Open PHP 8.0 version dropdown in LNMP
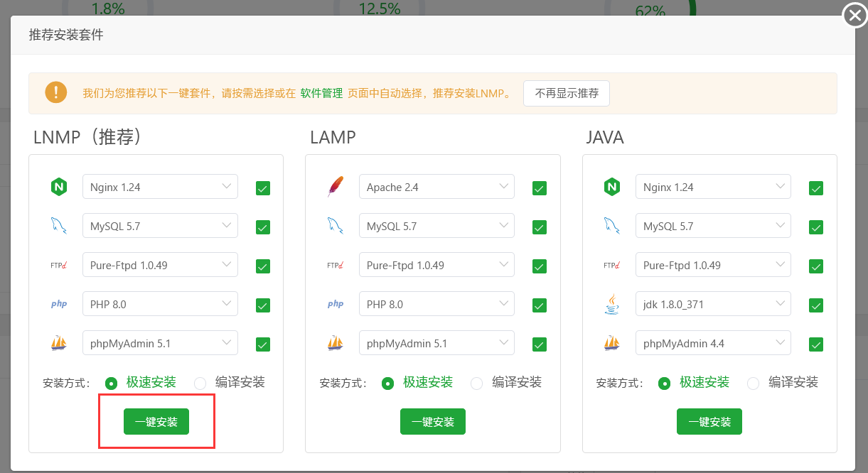The width and height of the screenshot is (868, 473). click(x=160, y=304)
